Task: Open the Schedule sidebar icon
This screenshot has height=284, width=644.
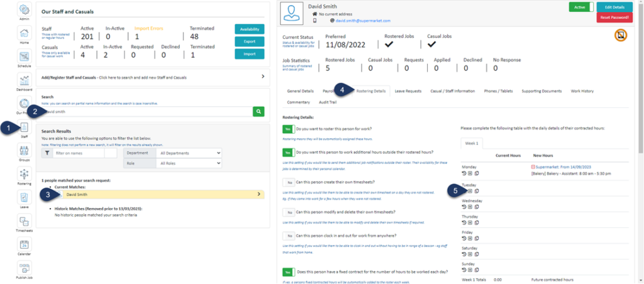Action: tap(25, 57)
